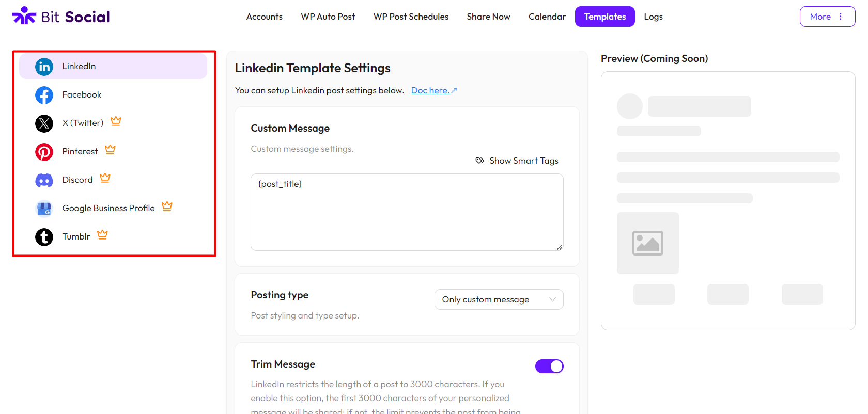Viewport: 868px width, 414px height.
Task: Select the Discord icon in sidebar
Action: [44, 180]
